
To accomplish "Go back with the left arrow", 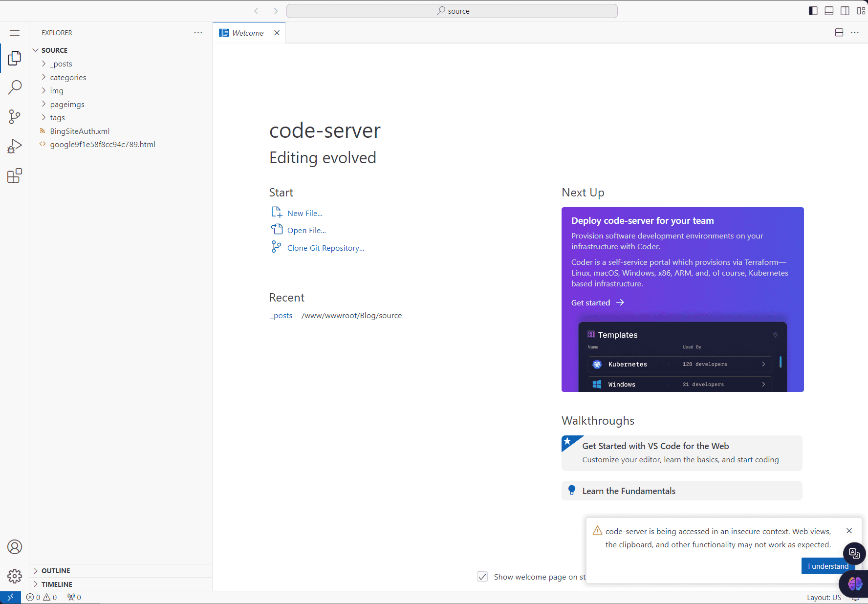I will pyautogui.click(x=258, y=11).
